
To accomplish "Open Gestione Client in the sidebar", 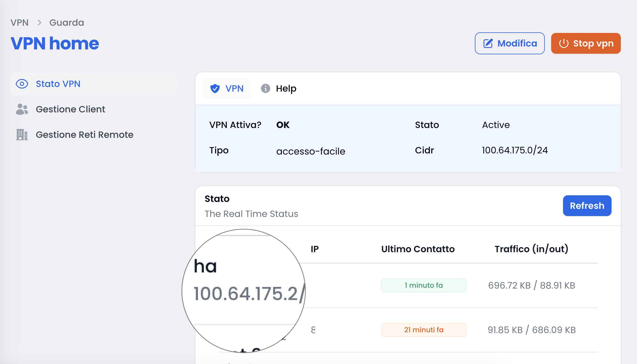I will (93, 109).
